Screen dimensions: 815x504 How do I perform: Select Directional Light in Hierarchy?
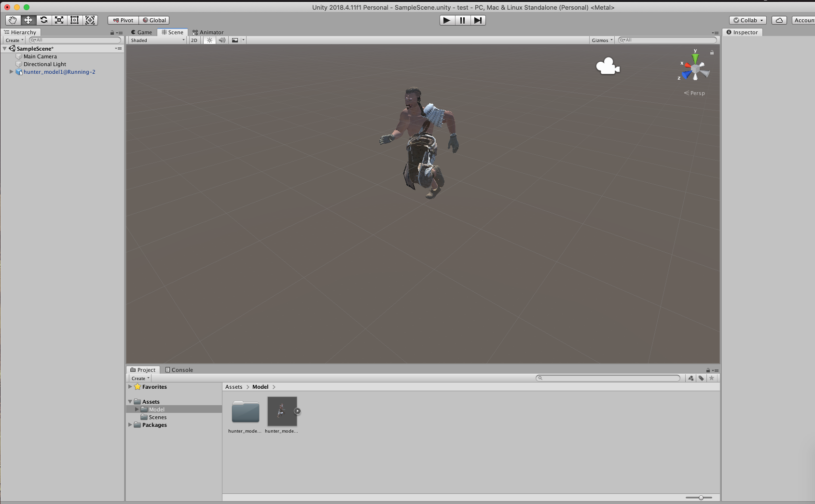tap(45, 64)
